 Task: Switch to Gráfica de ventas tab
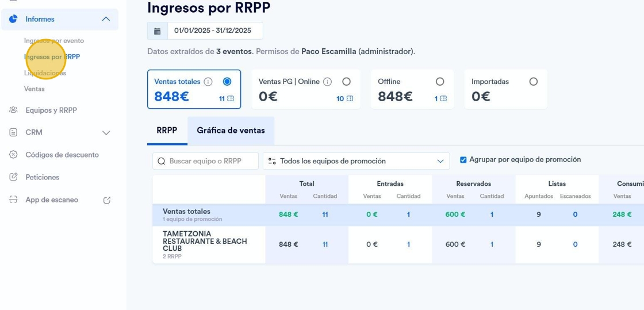click(x=231, y=131)
